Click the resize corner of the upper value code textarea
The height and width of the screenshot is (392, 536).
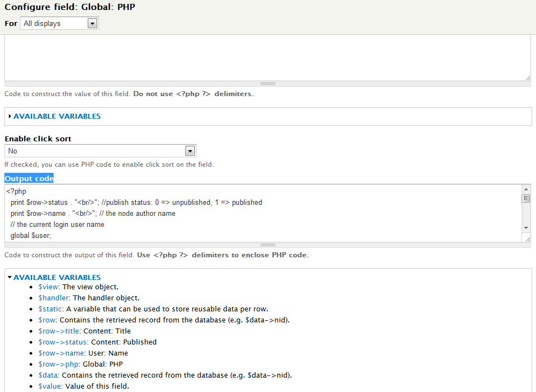pos(527,78)
